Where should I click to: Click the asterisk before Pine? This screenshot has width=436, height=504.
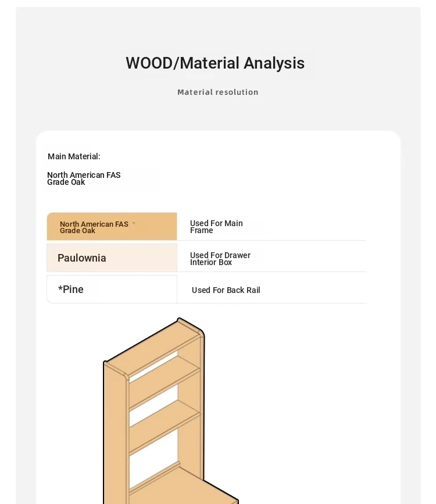(x=60, y=288)
